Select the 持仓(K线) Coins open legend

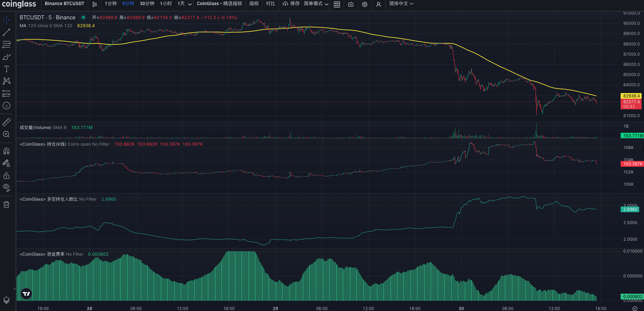click(x=64, y=144)
